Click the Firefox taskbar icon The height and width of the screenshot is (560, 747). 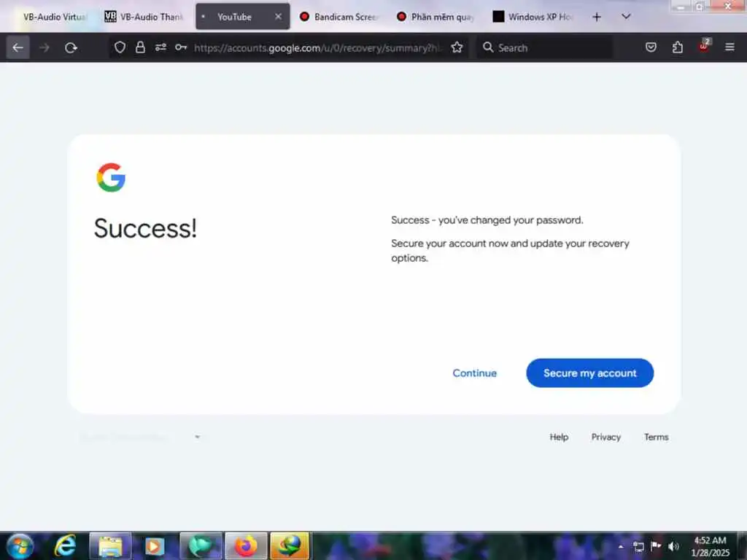(246, 545)
